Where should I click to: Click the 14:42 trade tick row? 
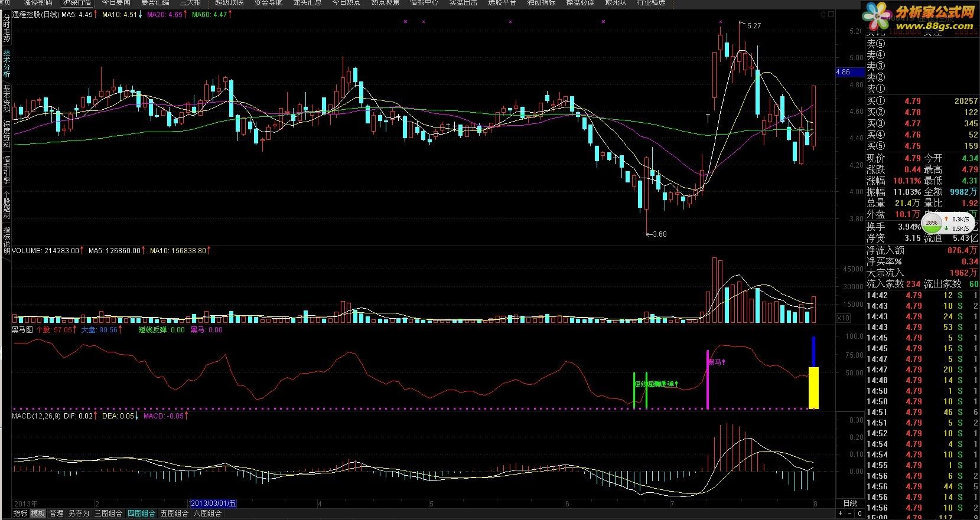pyautogui.click(x=922, y=296)
